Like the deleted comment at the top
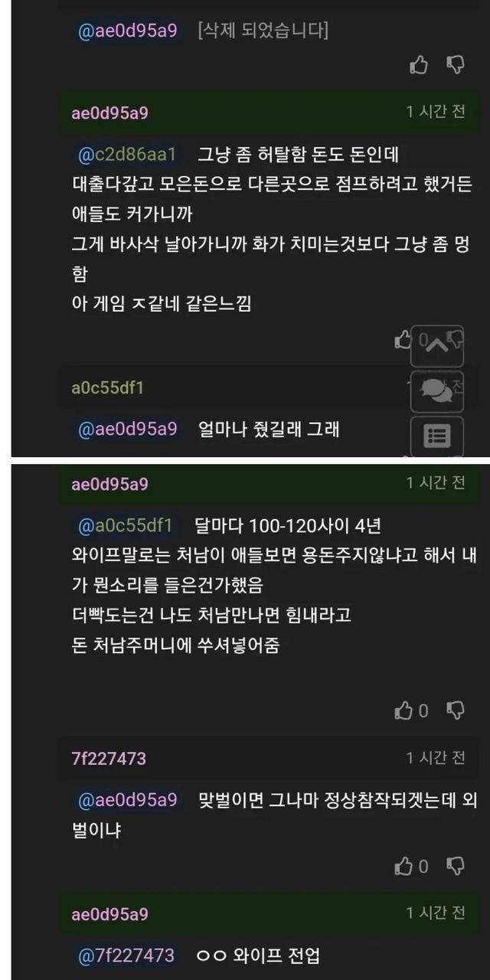490x980 pixels. tap(419, 66)
